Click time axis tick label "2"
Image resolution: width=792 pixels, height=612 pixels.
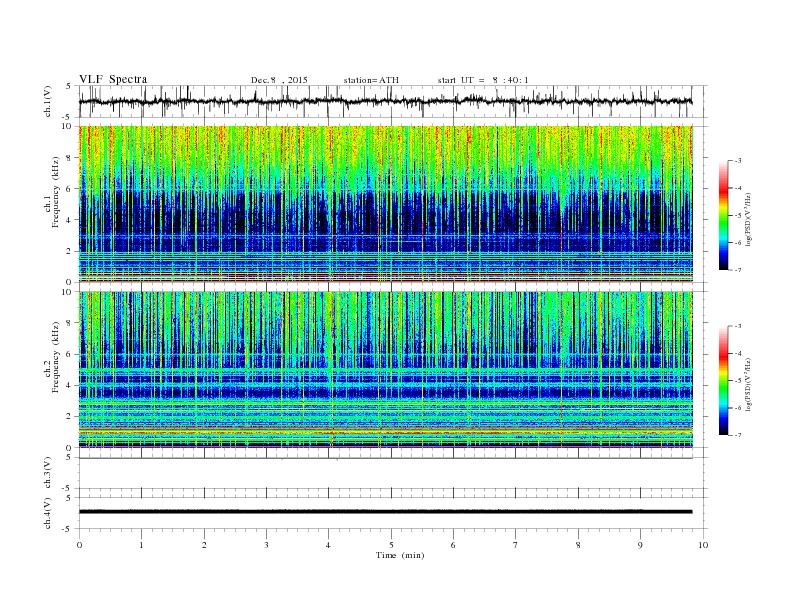point(204,545)
